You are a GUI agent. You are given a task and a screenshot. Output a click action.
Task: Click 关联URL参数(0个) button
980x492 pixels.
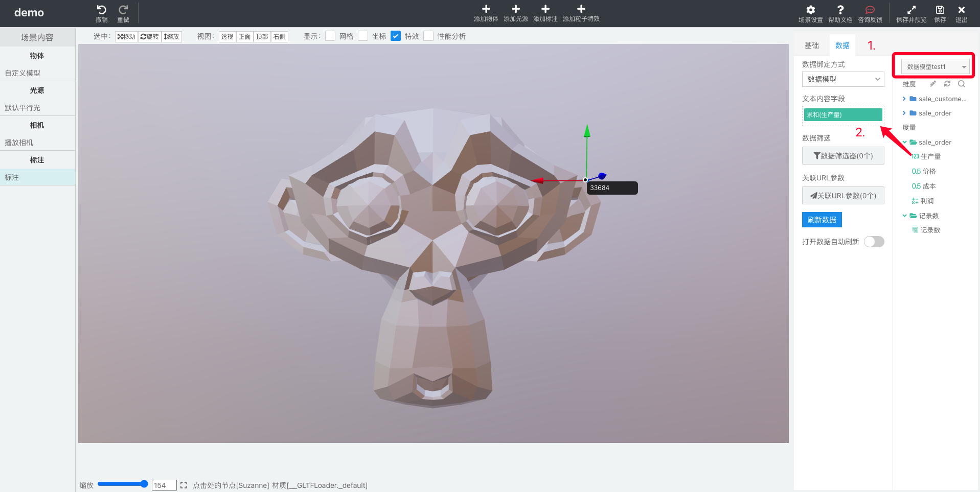(843, 196)
